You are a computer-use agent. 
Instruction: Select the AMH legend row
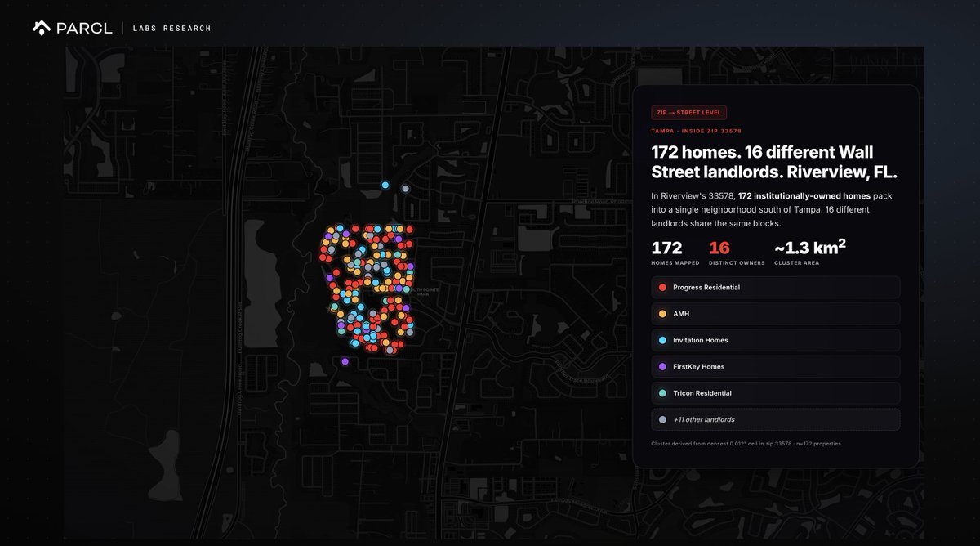pos(776,314)
